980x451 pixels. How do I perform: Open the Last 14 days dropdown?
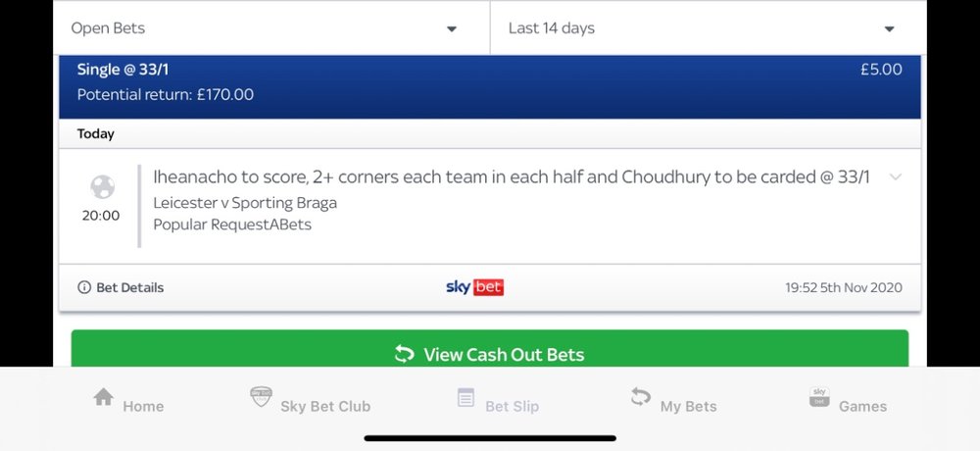coord(709,28)
